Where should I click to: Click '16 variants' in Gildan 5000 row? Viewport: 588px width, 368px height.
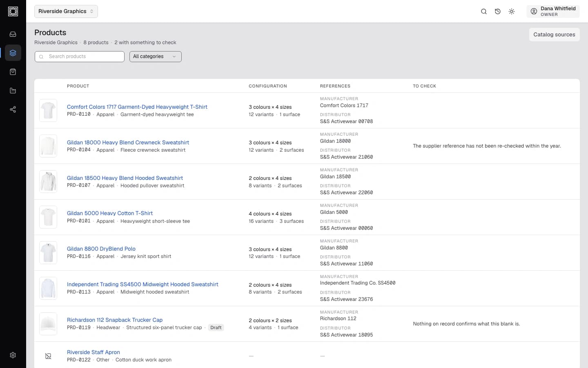[261, 221]
